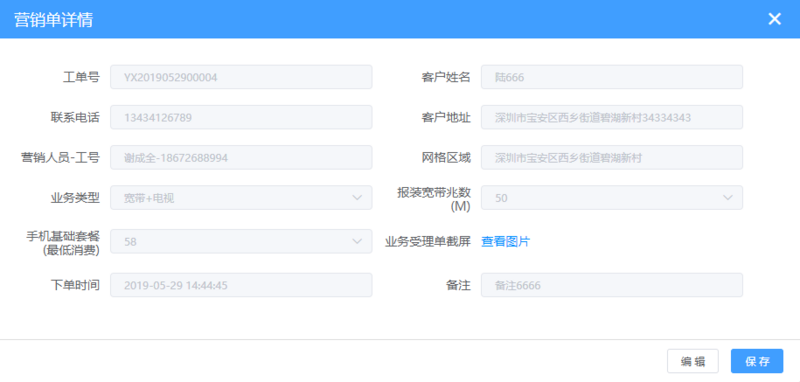Click the 保存 button
Image resolution: width=800 pixels, height=382 pixels.
[x=757, y=362]
